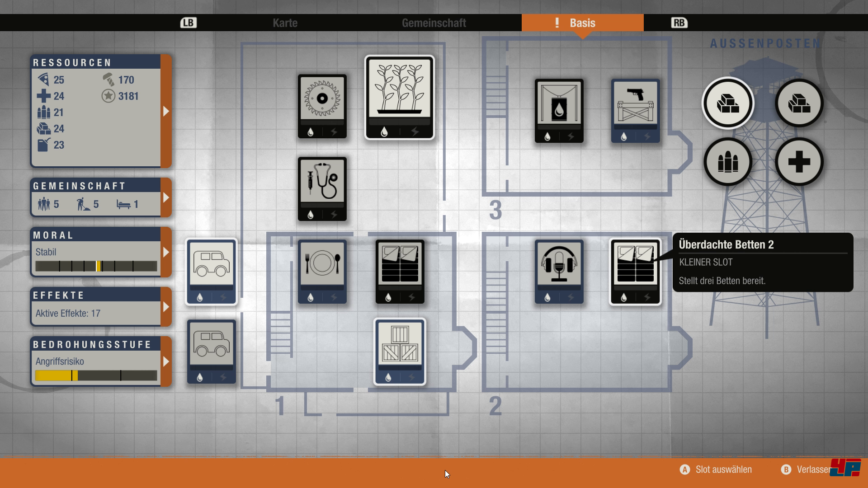
Task: Click the ammo bullets outpost circle
Action: tap(727, 162)
